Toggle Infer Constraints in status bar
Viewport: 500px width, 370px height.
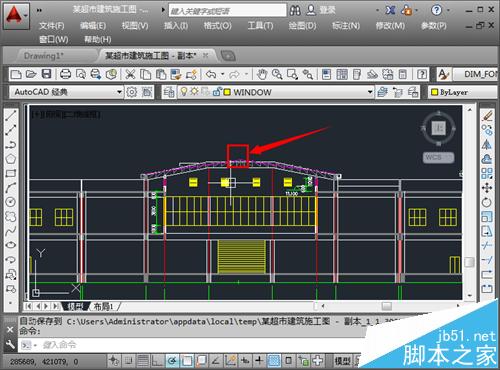coord(114,360)
